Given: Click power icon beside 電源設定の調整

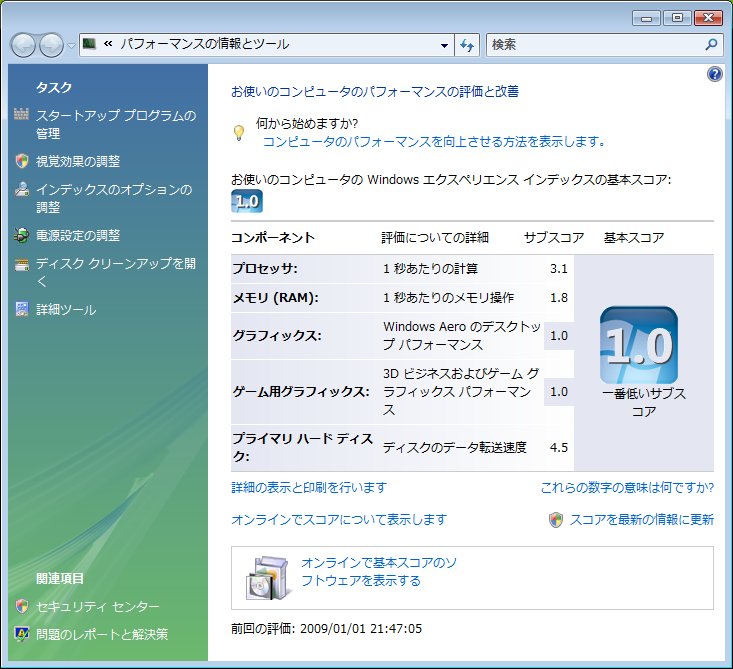Looking at the screenshot, I should click(x=22, y=235).
